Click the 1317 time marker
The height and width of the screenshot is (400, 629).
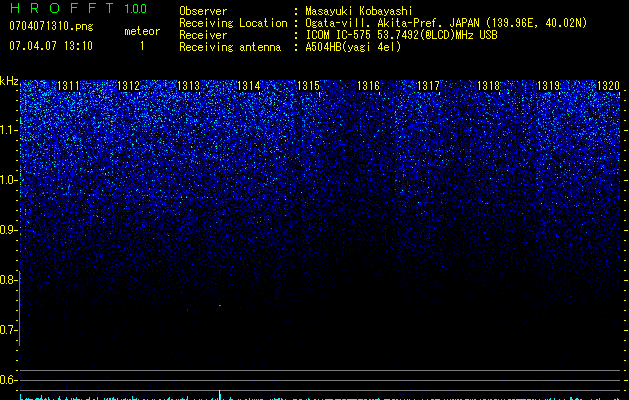point(428,86)
